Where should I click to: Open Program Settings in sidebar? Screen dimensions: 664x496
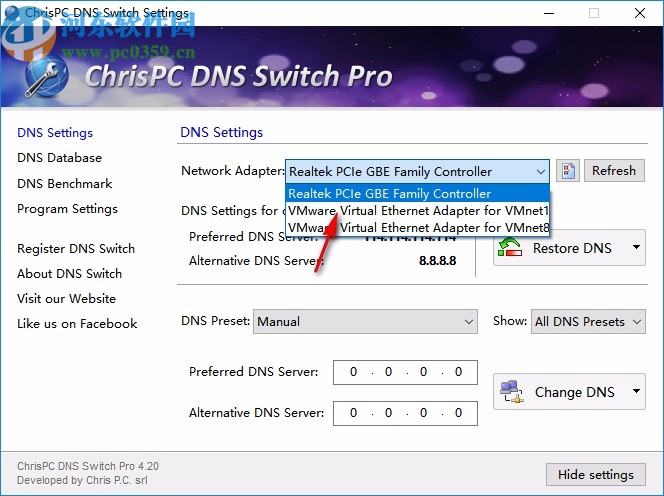[x=67, y=209]
